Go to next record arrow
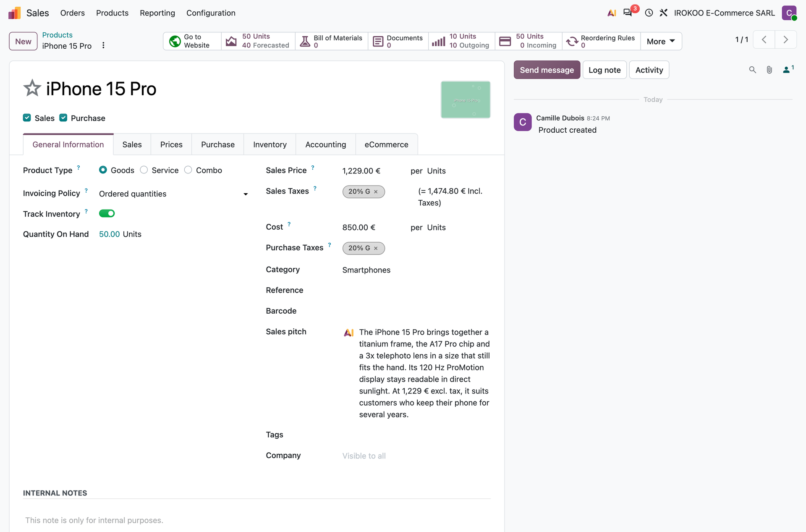 [785, 40]
